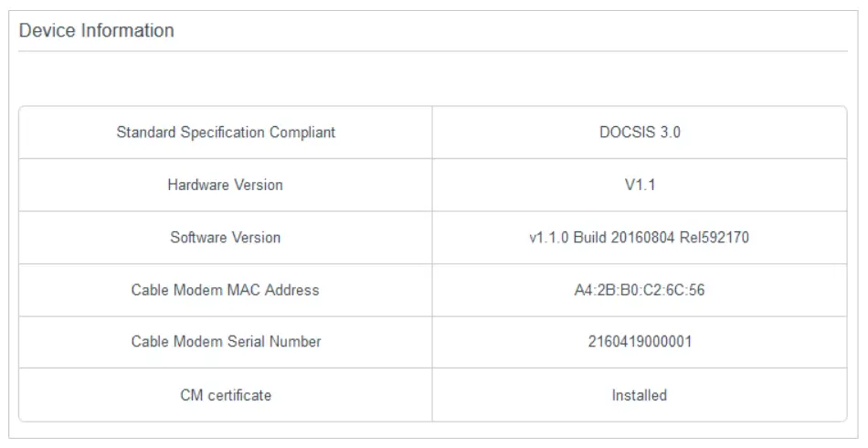The image size is (868, 448).
Task: Click the blank area above the table
Action: click(433, 80)
